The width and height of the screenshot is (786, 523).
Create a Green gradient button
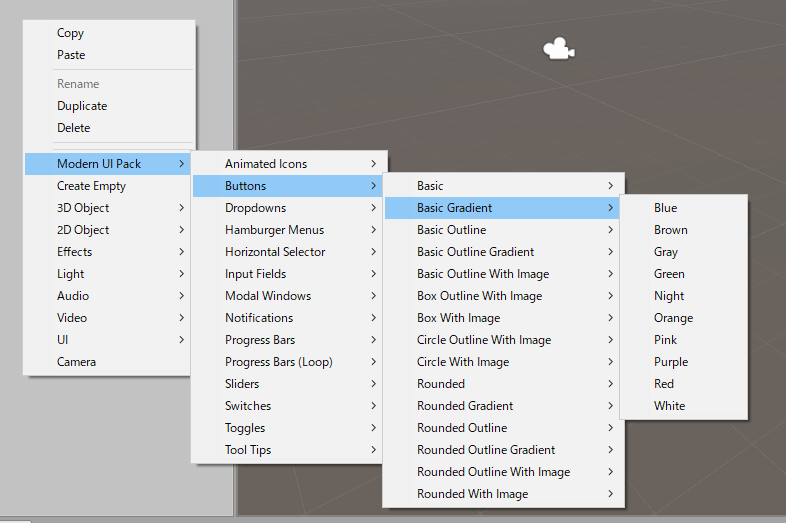[x=684, y=274]
